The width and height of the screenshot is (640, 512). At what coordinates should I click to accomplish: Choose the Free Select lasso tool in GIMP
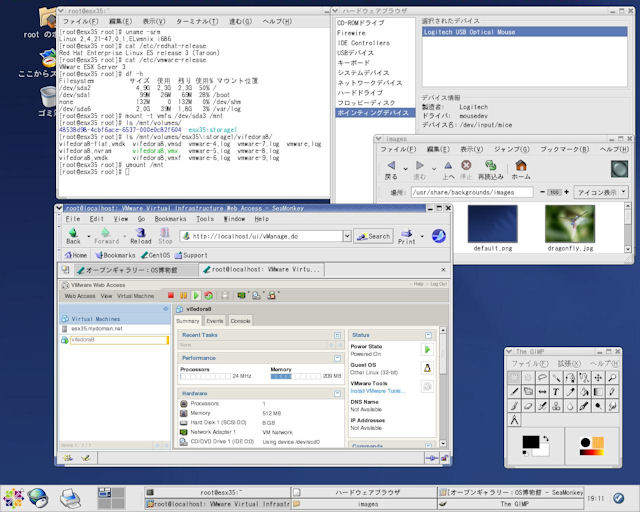click(542, 378)
